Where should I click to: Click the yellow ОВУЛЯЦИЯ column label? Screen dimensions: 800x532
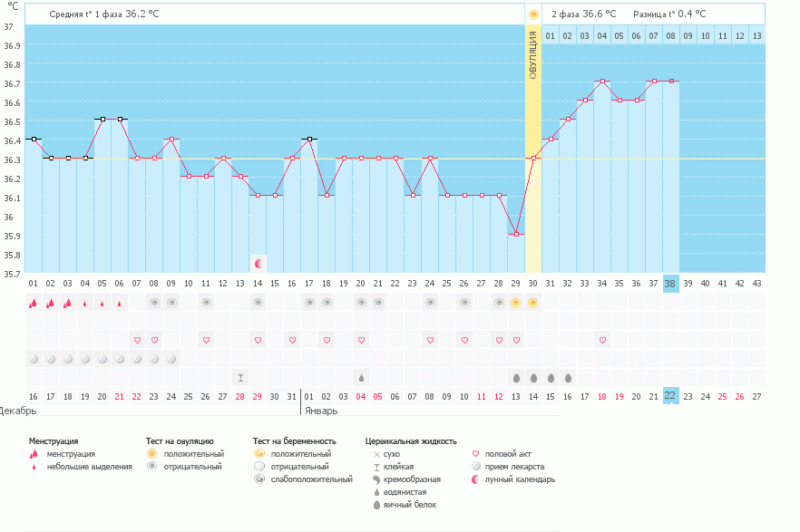click(x=533, y=54)
